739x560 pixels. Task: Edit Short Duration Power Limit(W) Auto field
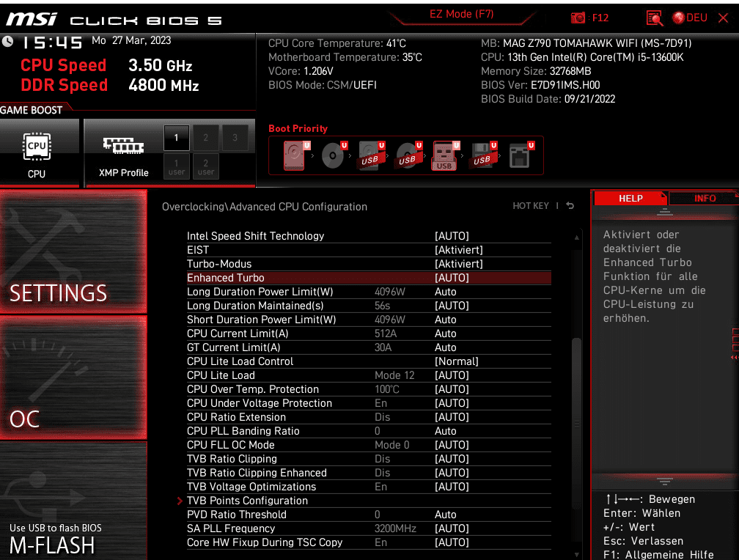[x=446, y=320]
